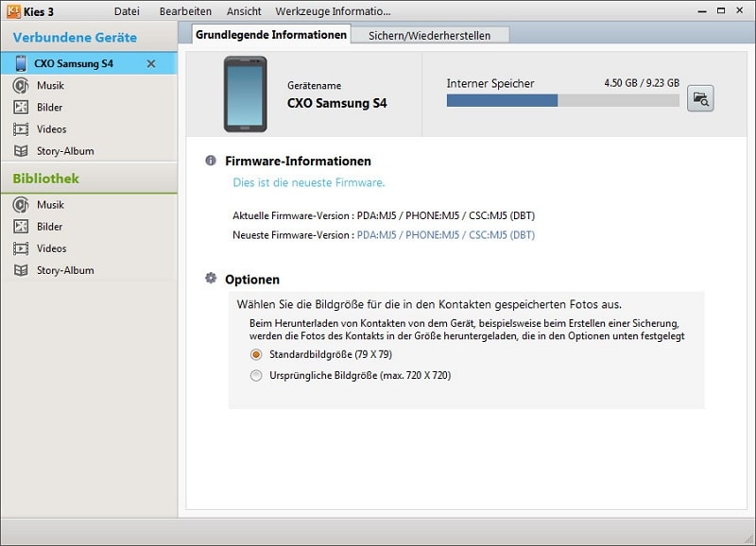
Task: Click the Bilder icon under Verbundene Geräte
Action: [21, 107]
